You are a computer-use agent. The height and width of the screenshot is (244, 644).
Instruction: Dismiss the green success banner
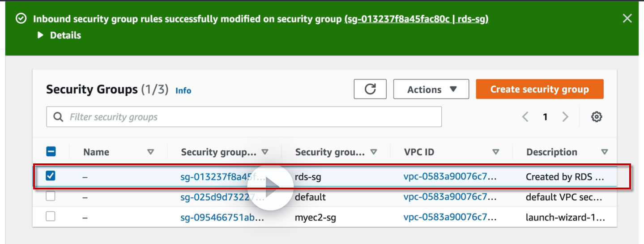pos(627,18)
